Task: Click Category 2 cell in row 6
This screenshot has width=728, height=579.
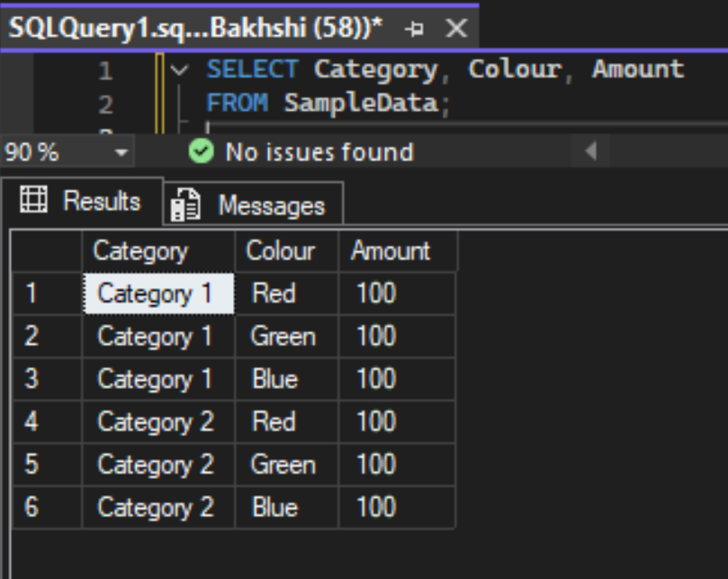Action: (x=158, y=507)
